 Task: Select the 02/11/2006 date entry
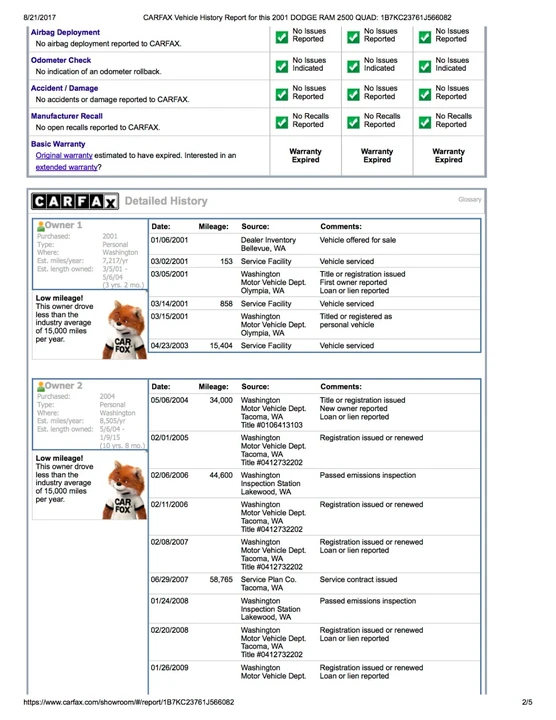tap(169, 505)
